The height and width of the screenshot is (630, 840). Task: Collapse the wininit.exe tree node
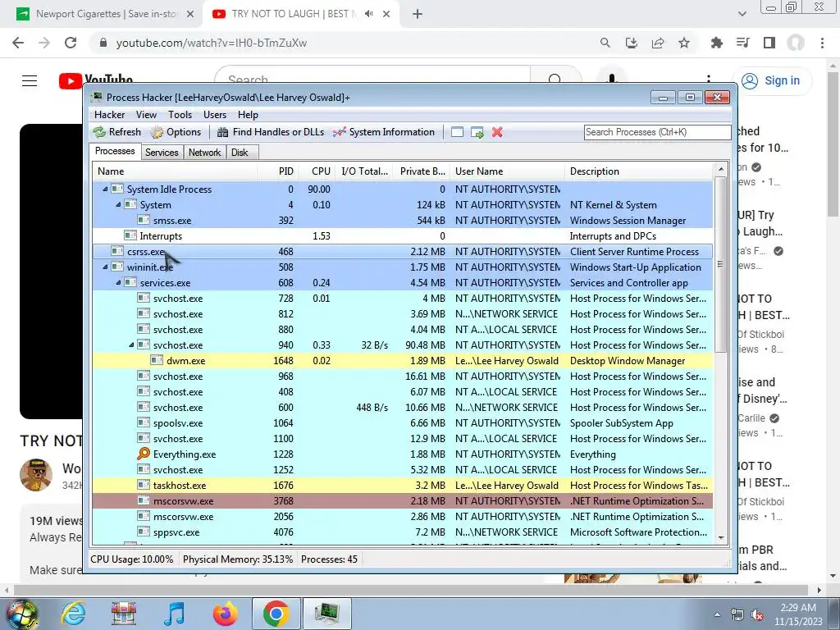pos(105,267)
